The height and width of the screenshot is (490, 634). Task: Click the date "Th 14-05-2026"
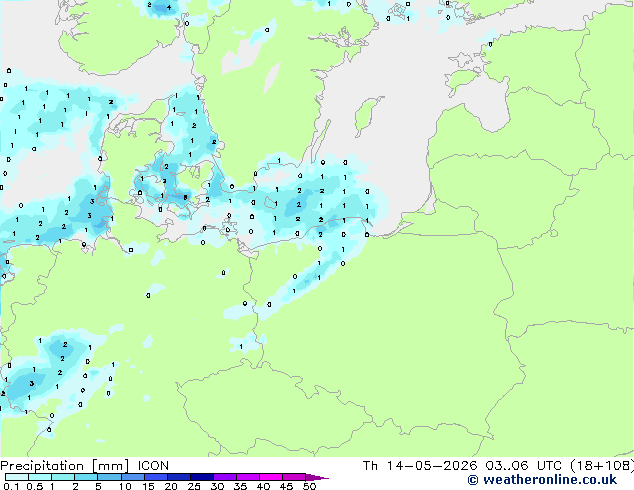tap(420, 466)
